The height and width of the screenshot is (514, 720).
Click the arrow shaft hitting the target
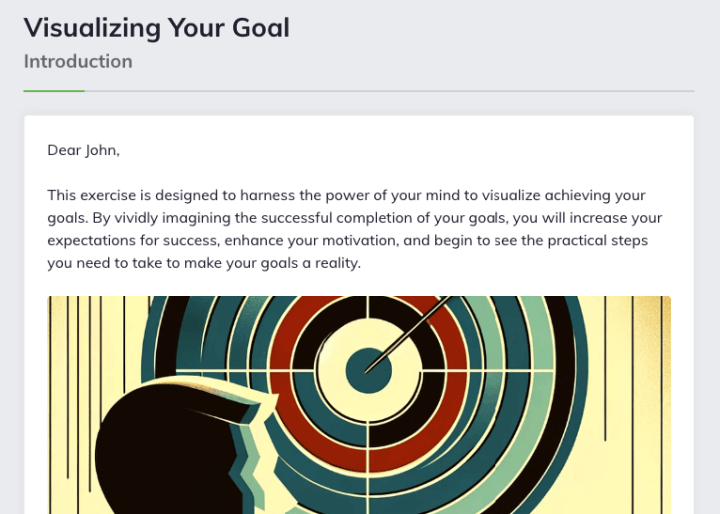[x=409, y=334]
